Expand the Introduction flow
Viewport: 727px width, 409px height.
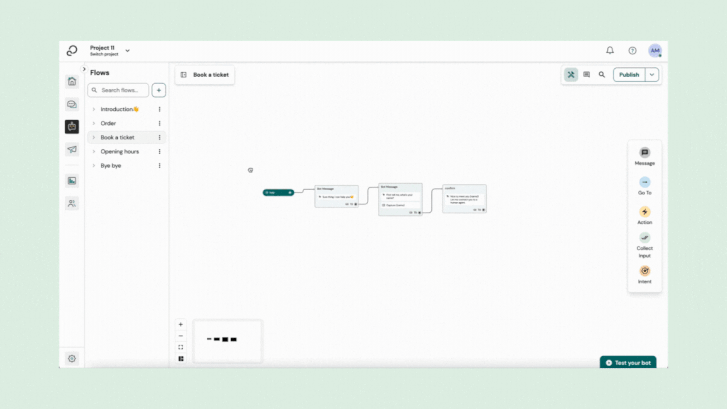[94, 109]
